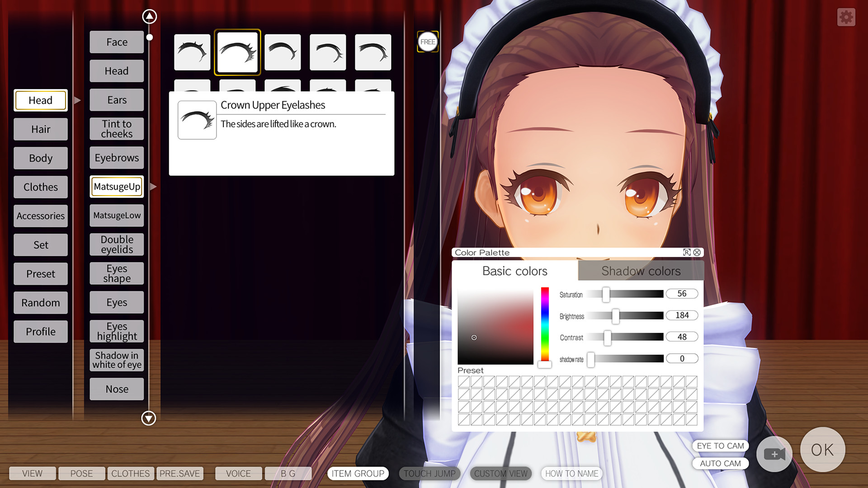
Task: Click the add-camera icon next to OK
Action: [774, 455]
